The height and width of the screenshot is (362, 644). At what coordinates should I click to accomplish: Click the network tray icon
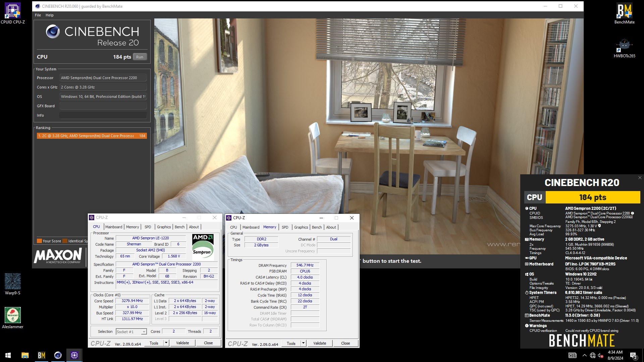(x=593, y=355)
